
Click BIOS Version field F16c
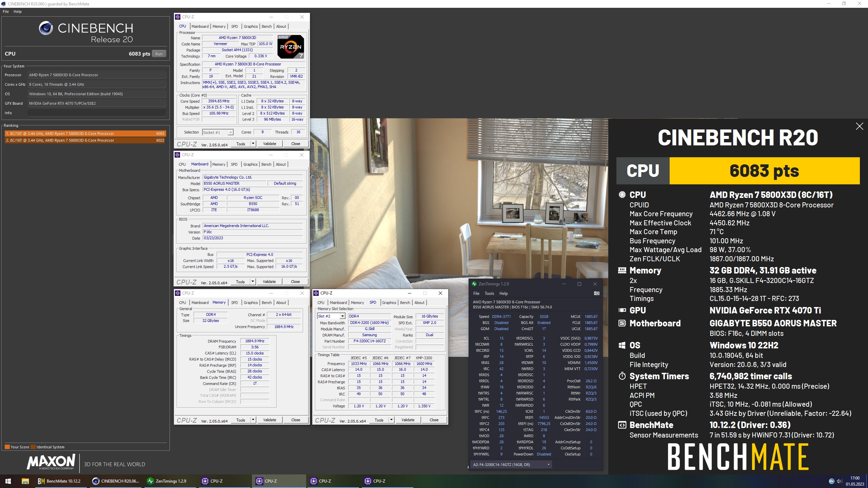(253, 232)
